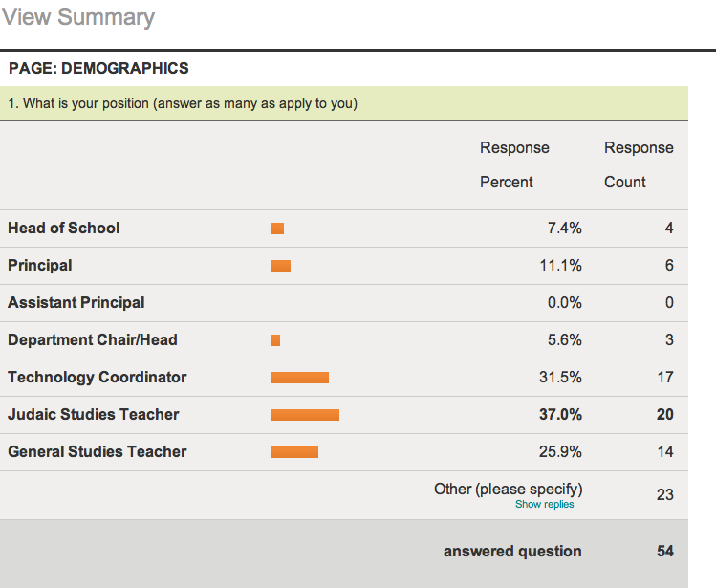This screenshot has height=588, width=716.
Task: Select the Head of School row label
Action: [x=64, y=228]
